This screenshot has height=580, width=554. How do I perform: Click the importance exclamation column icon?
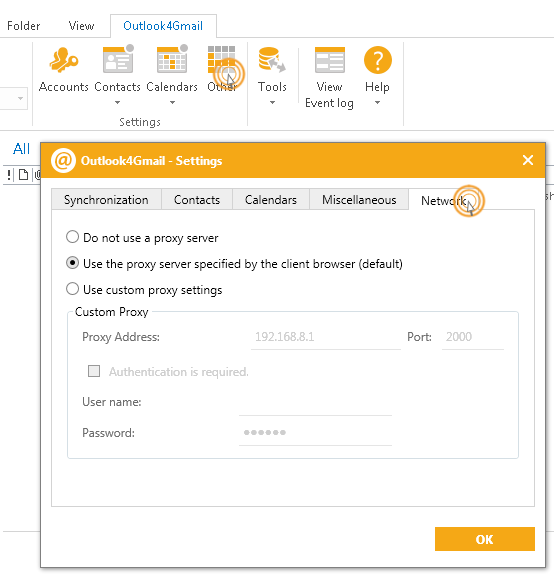pyautogui.click(x=9, y=175)
